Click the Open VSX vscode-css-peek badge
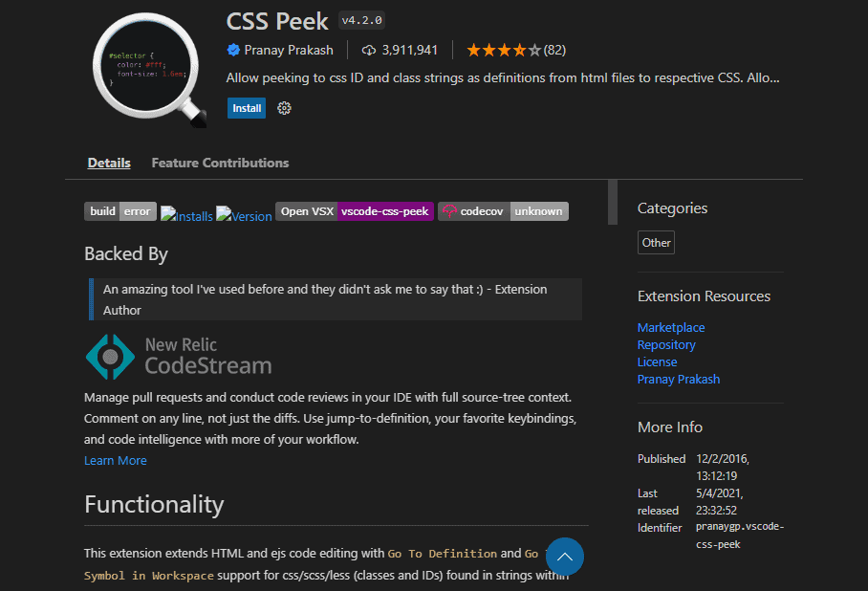Screen dimensions: 868x591 355,211
